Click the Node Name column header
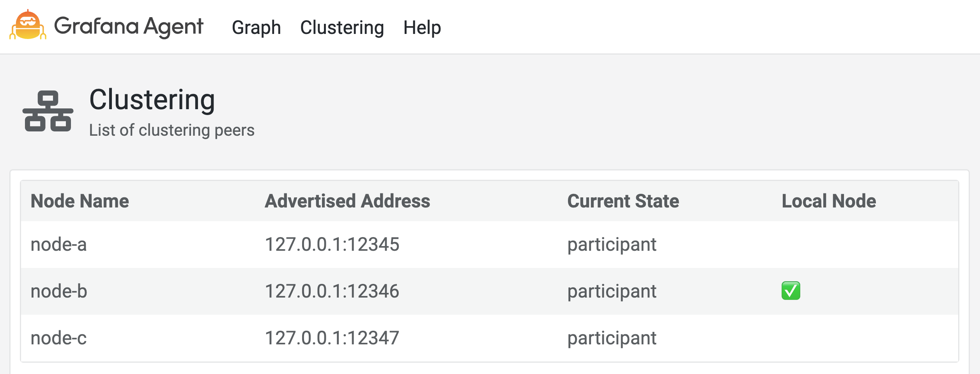980x374 pixels. click(80, 201)
